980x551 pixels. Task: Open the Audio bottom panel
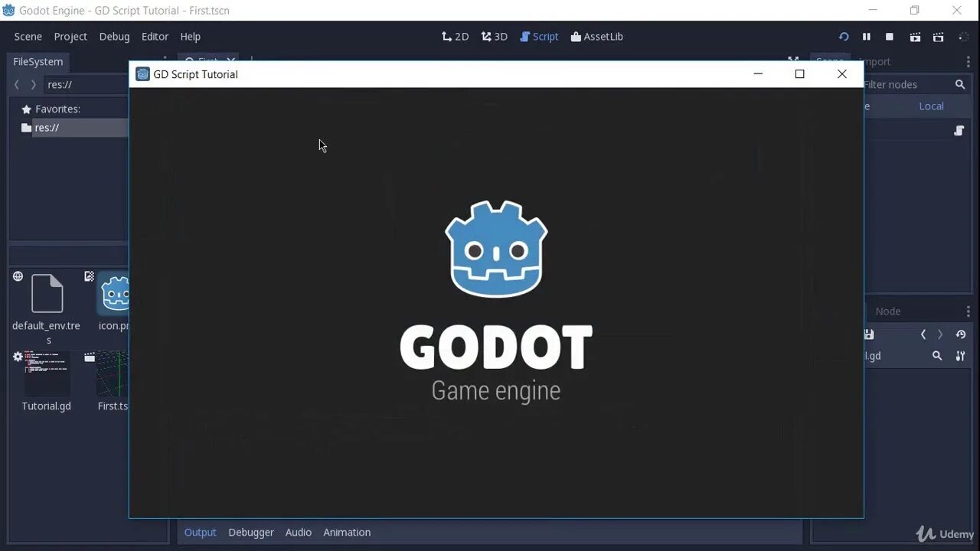(299, 533)
